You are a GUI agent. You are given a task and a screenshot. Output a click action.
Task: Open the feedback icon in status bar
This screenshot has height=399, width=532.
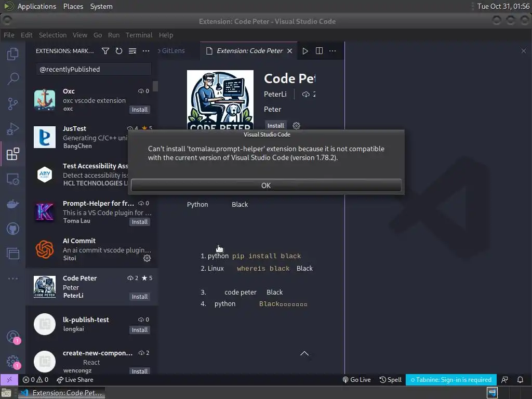pos(504,380)
